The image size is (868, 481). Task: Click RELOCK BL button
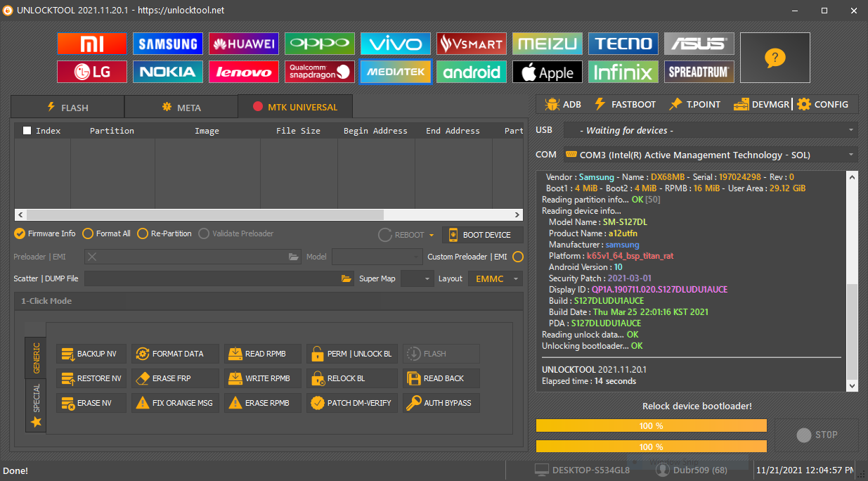click(x=352, y=378)
